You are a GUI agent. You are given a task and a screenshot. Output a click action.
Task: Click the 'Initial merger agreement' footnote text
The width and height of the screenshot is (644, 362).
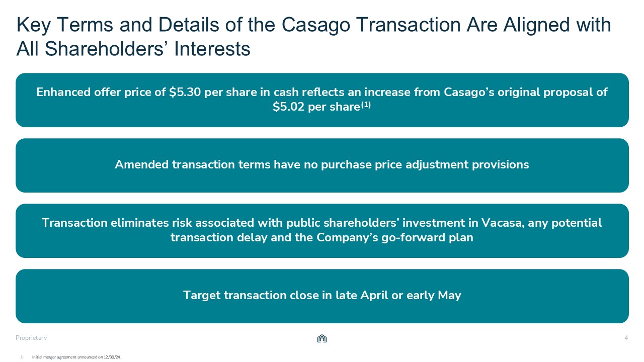77,357
